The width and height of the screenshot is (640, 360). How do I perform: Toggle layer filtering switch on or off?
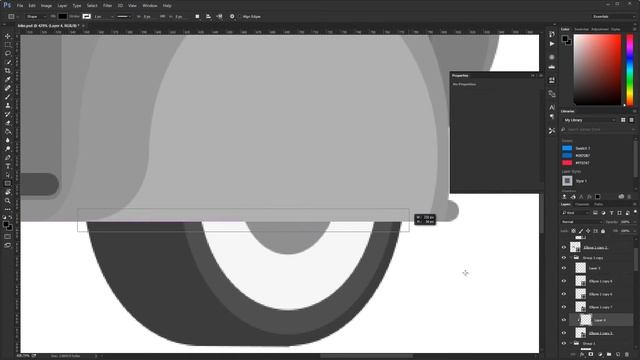pos(636,212)
